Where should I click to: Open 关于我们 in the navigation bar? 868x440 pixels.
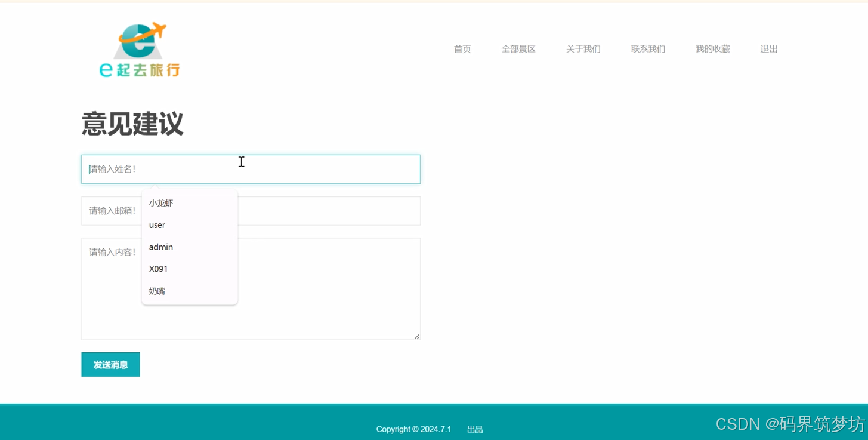pyautogui.click(x=583, y=49)
